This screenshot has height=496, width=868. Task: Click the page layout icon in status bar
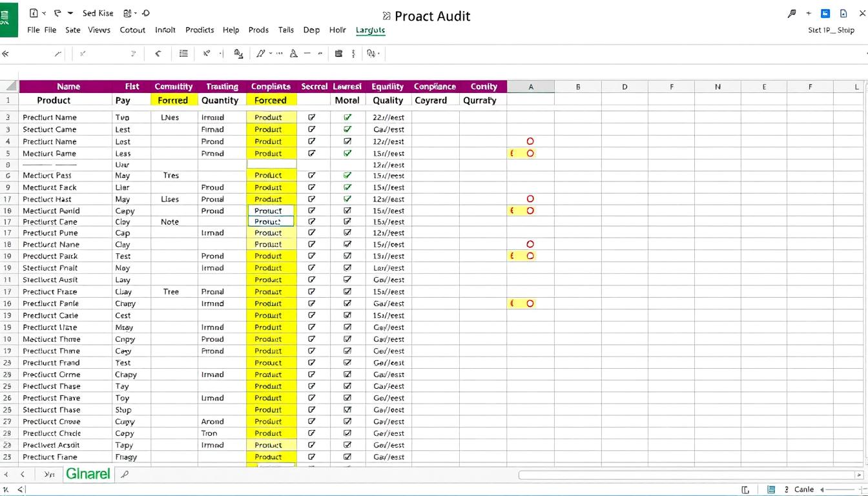click(x=746, y=490)
